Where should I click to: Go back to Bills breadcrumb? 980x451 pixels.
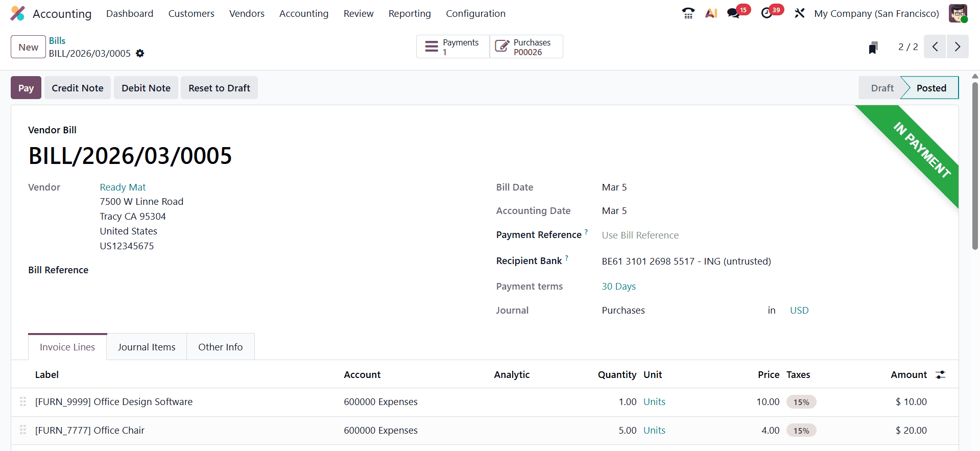click(57, 40)
